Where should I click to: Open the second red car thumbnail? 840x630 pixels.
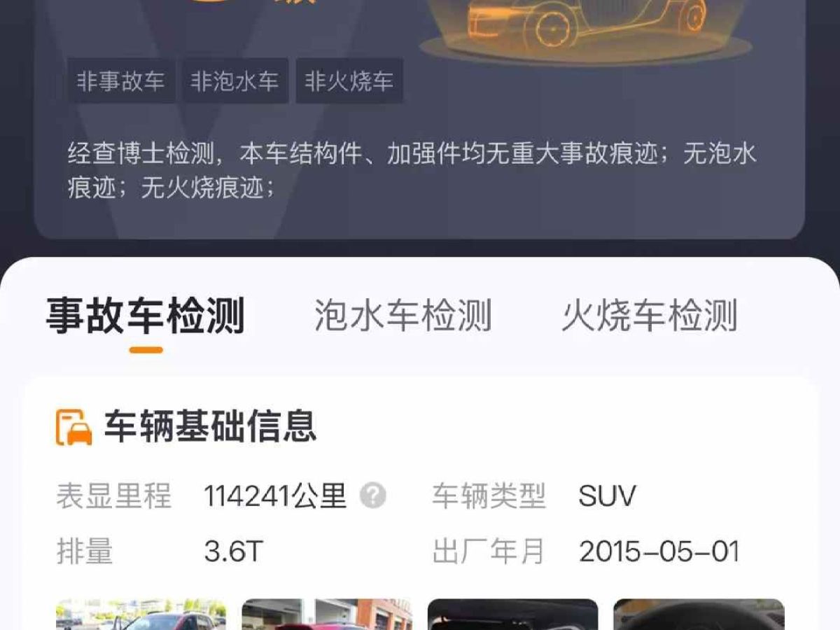[x=327, y=614]
